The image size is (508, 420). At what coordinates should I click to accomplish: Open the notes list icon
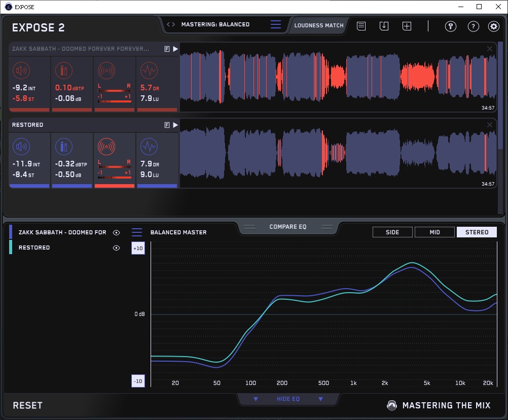point(361,26)
